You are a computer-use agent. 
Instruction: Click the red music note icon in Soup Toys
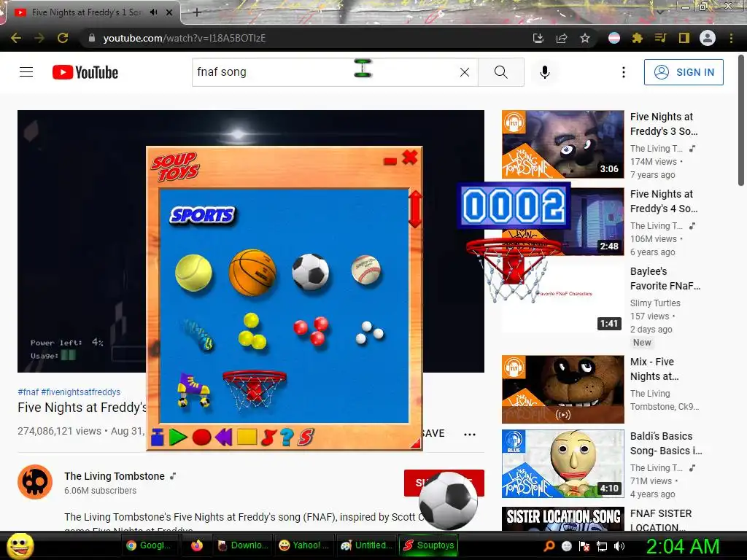268,437
